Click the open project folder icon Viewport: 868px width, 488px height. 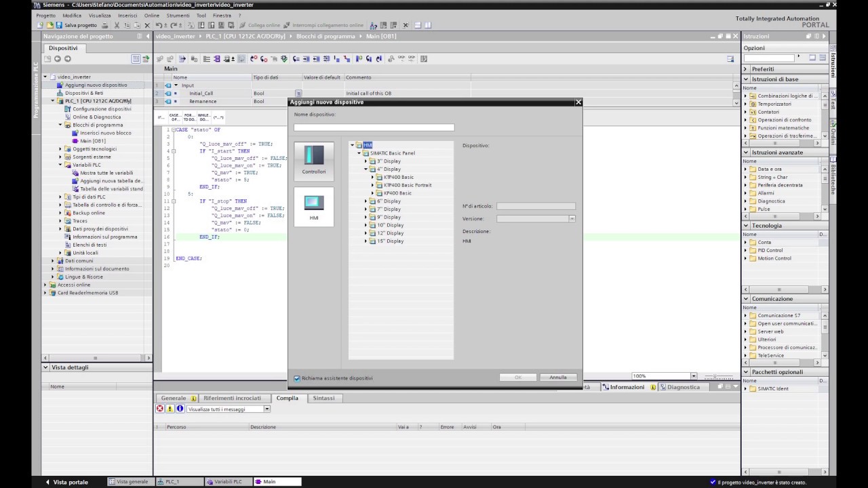50,25
